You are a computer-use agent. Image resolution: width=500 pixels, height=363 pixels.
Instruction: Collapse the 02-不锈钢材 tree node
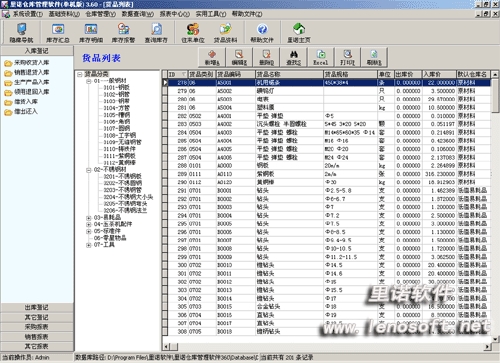89,170
